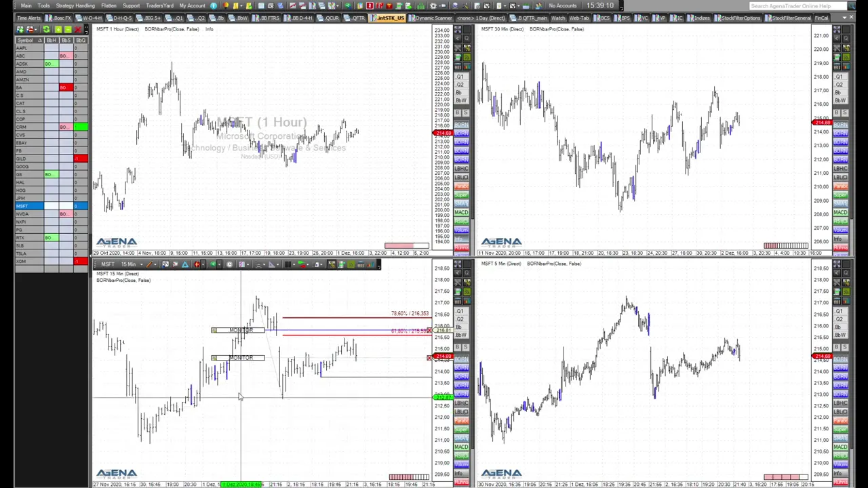Click fullscreen icon atop 5 Min chart sidebar

tap(837, 263)
